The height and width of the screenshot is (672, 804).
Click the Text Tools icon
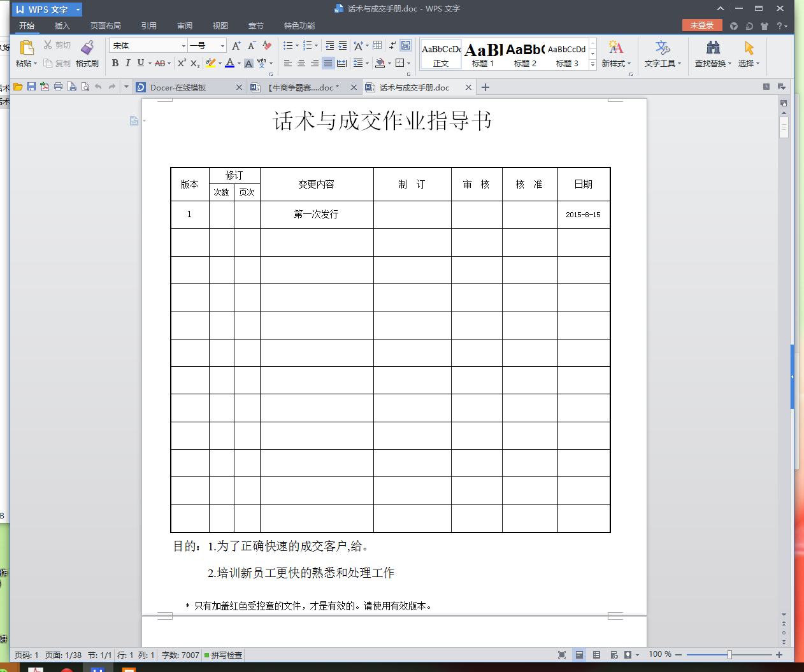coord(663,47)
